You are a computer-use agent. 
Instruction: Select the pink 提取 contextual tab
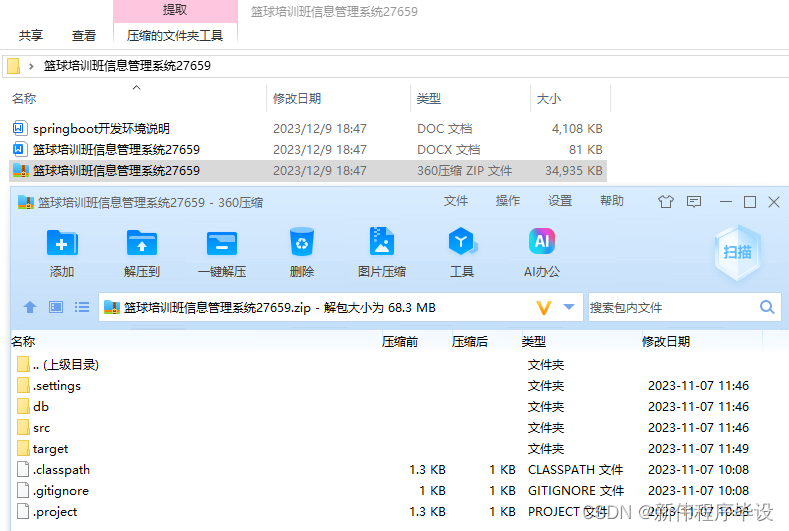coord(175,10)
